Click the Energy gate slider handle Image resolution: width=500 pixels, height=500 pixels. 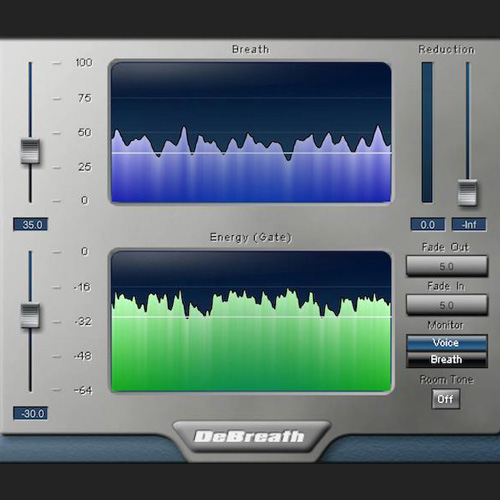point(30,316)
